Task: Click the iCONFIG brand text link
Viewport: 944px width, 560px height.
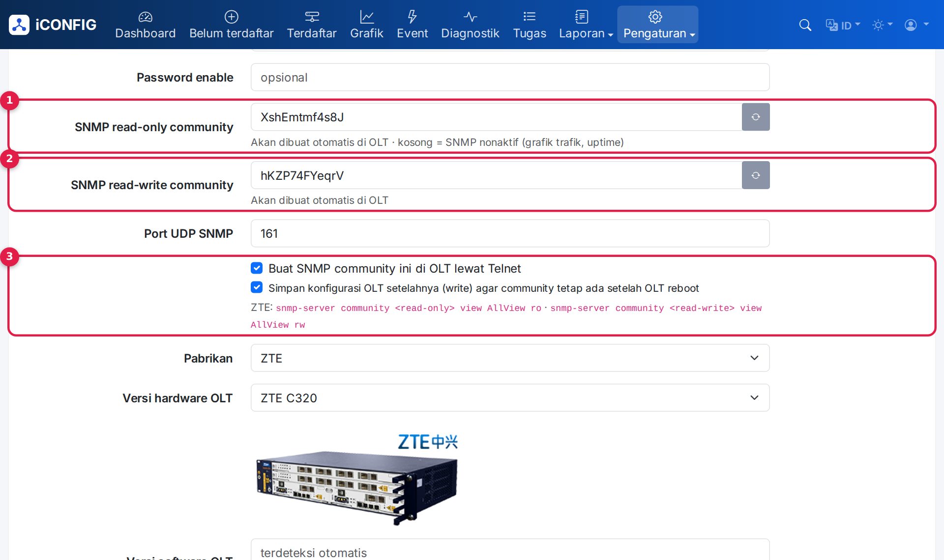Action: 66,25
